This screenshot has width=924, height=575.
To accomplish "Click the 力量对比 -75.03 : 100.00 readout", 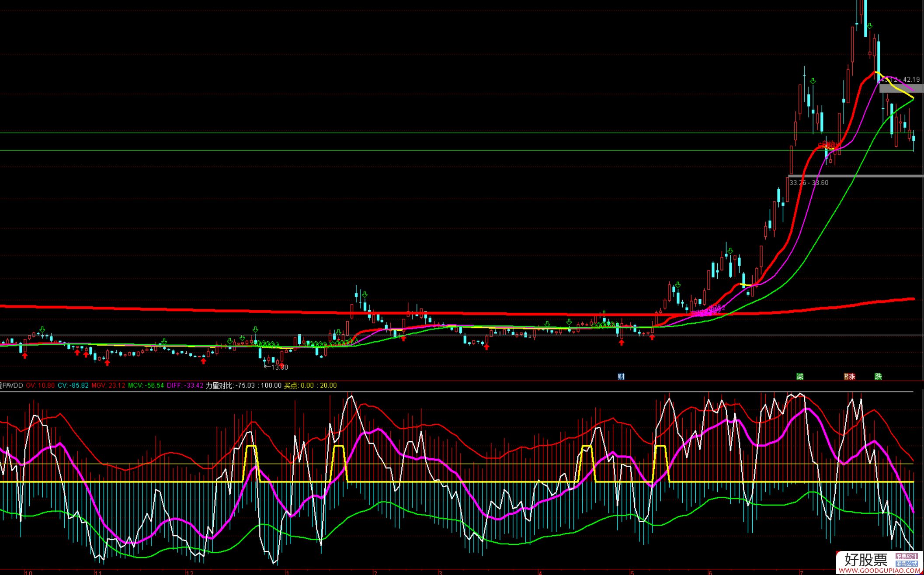I will (243, 385).
